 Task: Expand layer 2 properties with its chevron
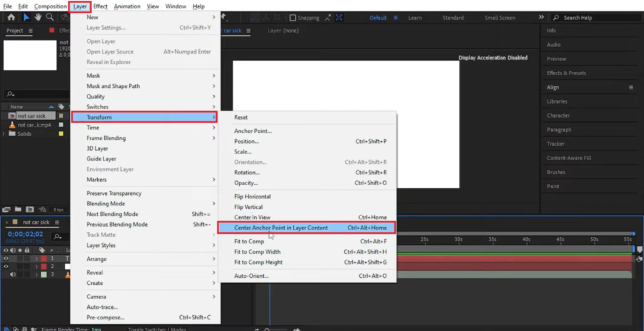tap(36, 266)
